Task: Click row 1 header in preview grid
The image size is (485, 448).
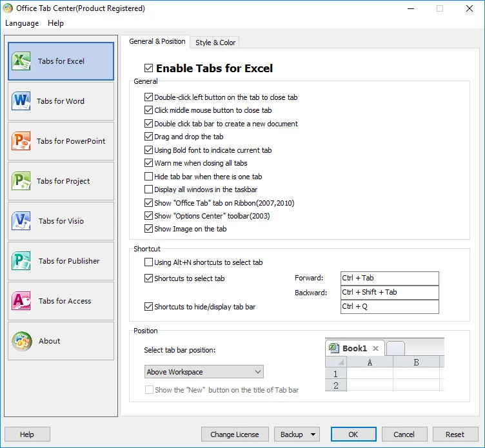Action: [x=335, y=374]
